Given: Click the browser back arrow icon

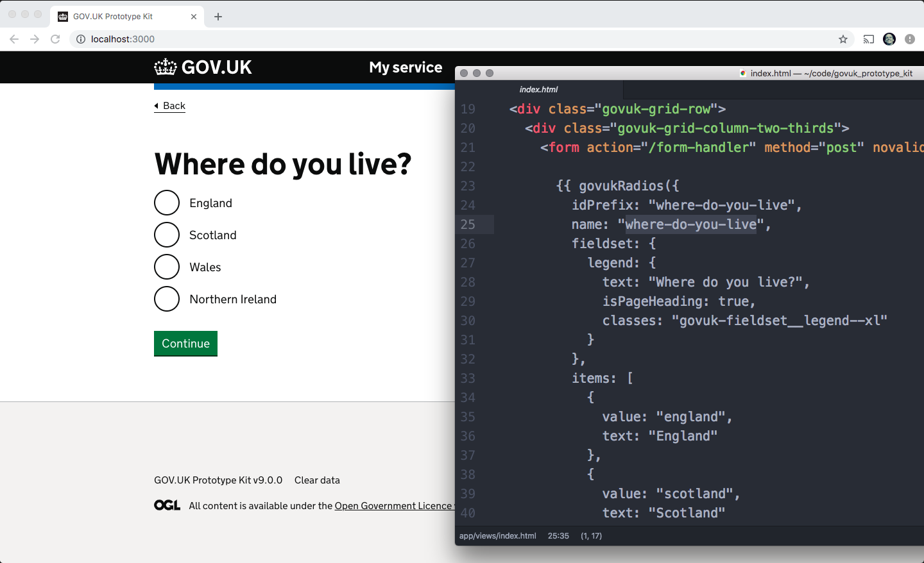Looking at the screenshot, I should pos(14,39).
